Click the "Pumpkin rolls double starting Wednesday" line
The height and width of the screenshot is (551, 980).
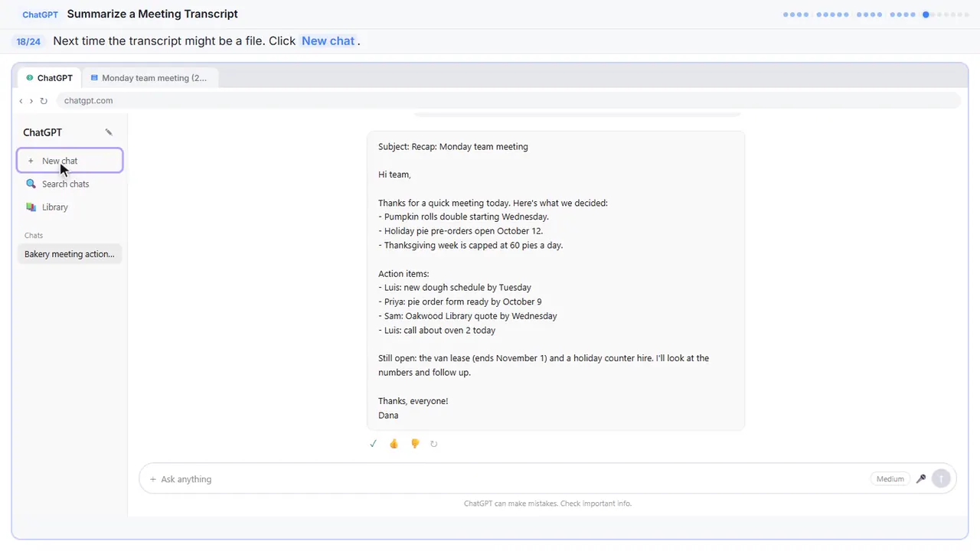point(463,217)
